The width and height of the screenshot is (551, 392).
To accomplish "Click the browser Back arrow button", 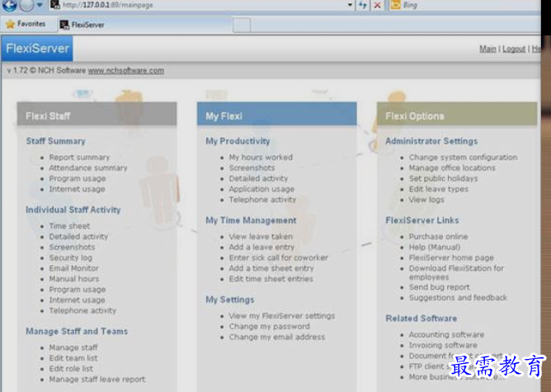I will (9, 5).
